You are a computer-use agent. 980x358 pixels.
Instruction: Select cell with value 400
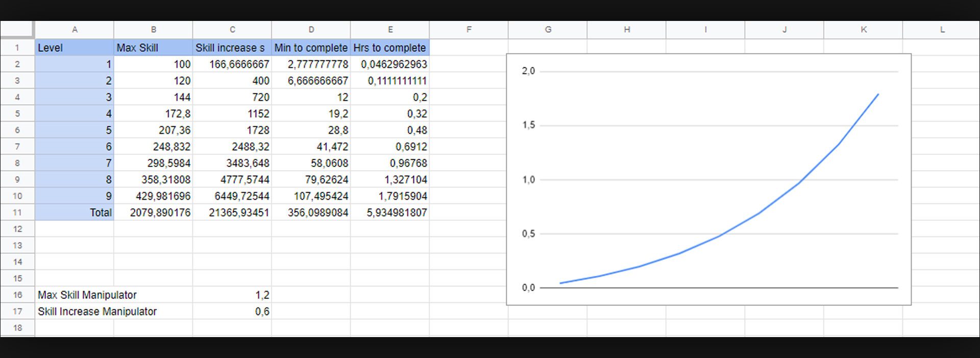(232, 81)
